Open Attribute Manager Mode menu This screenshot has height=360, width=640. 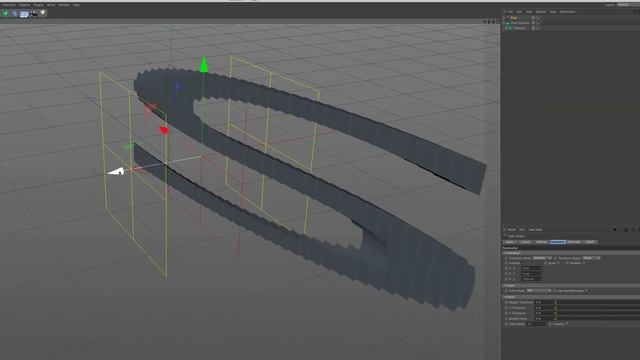pyautogui.click(x=512, y=230)
